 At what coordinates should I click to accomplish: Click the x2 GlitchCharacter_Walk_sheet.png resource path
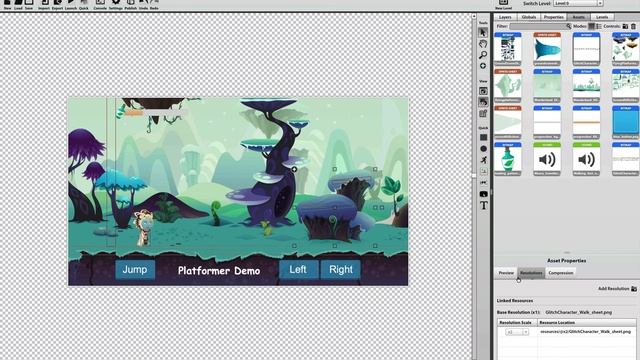tap(585, 332)
